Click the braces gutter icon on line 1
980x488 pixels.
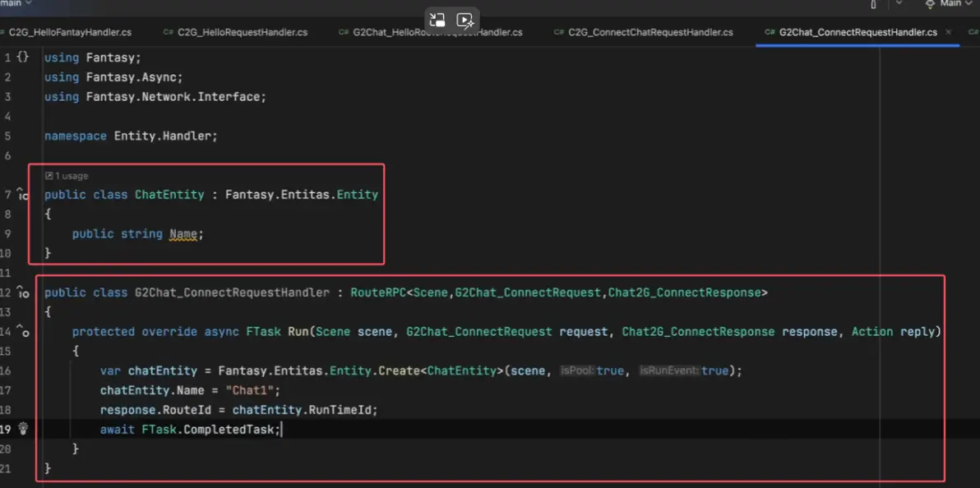coord(22,57)
